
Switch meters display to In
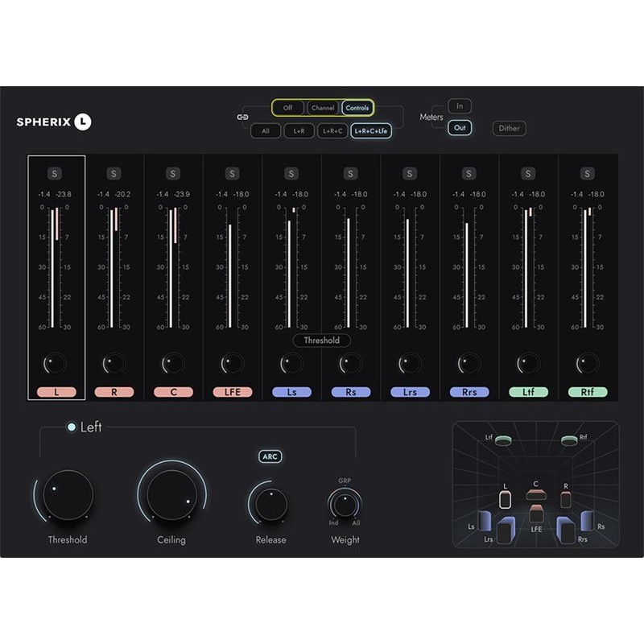click(x=459, y=105)
